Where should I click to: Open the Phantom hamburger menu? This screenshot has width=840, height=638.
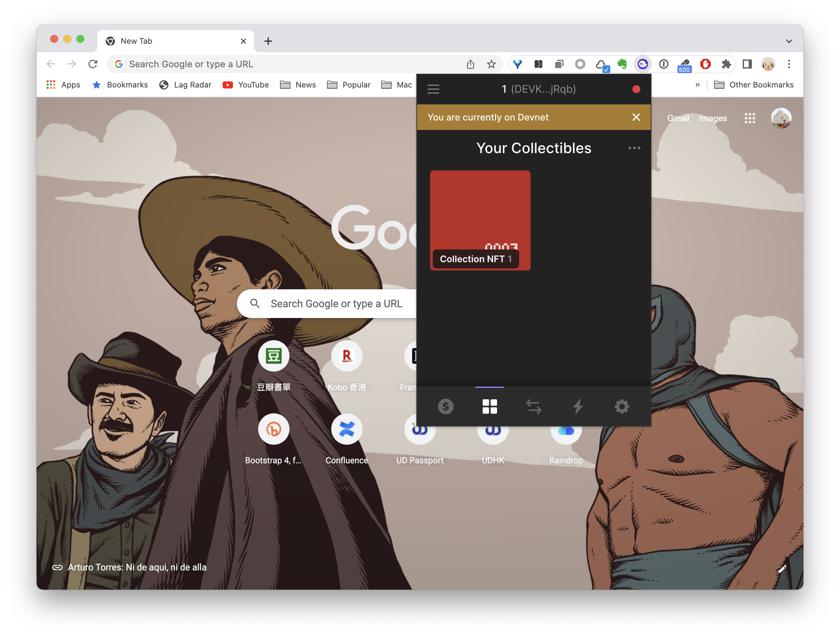coord(433,89)
